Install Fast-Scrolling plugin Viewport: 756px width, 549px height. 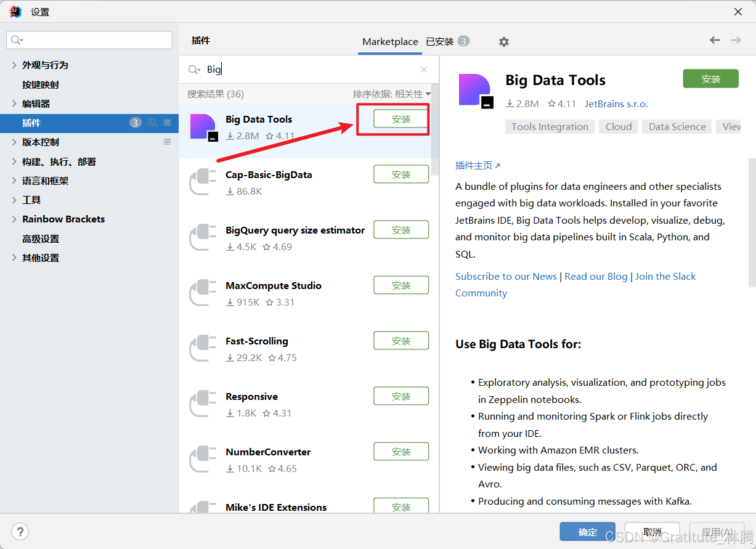pyautogui.click(x=401, y=341)
